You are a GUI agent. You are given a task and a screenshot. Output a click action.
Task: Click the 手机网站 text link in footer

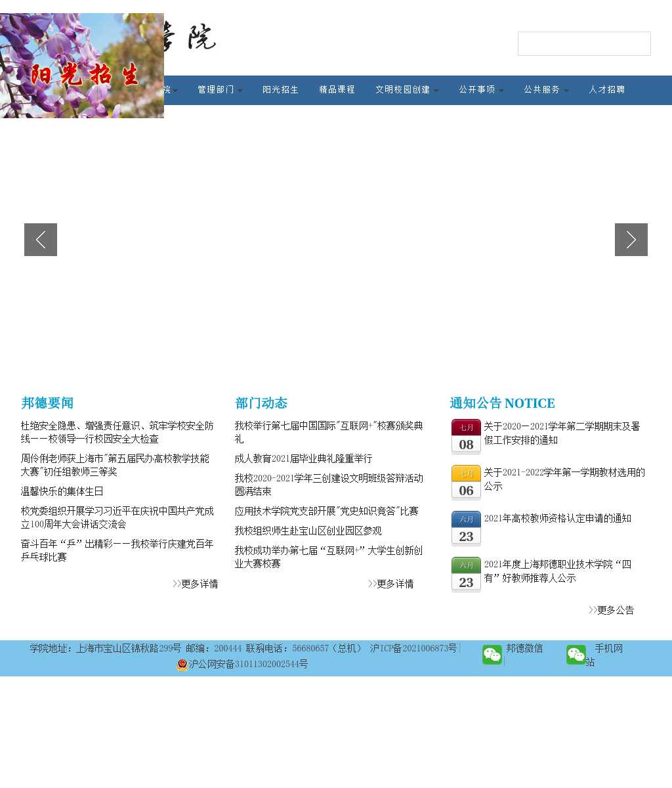[x=604, y=655]
